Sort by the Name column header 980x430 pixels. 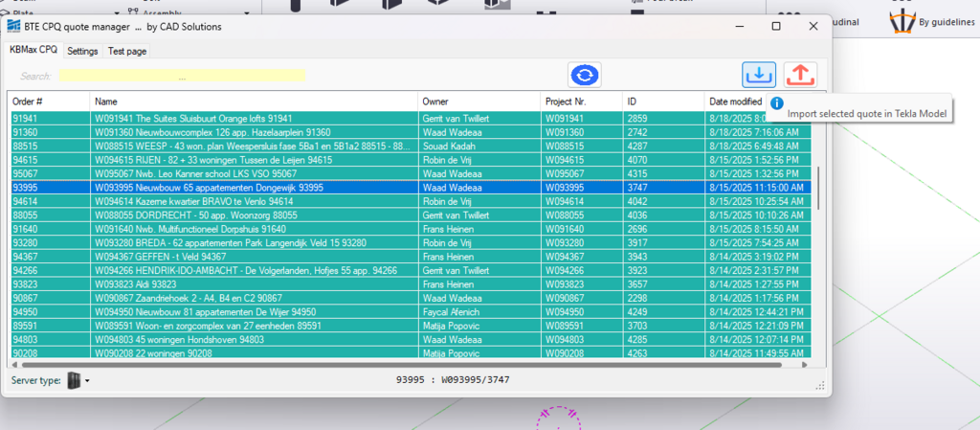(x=253, y=102)
